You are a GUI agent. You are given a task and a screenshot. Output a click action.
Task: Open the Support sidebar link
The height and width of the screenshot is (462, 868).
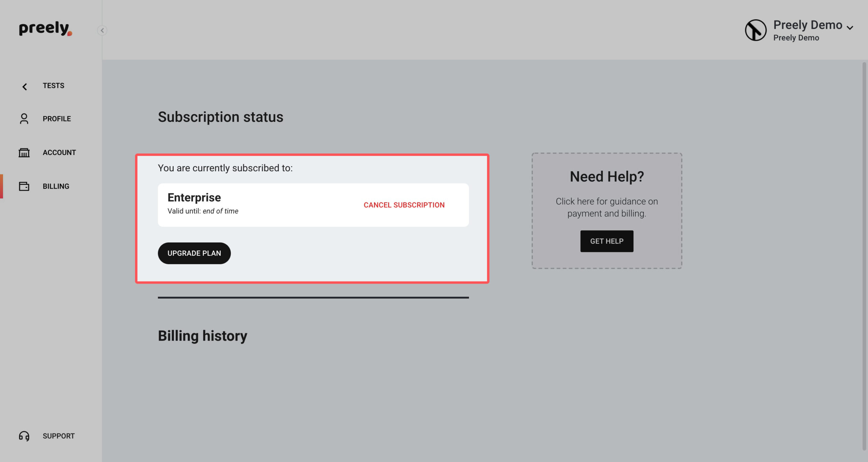click(x=59, y=436)
